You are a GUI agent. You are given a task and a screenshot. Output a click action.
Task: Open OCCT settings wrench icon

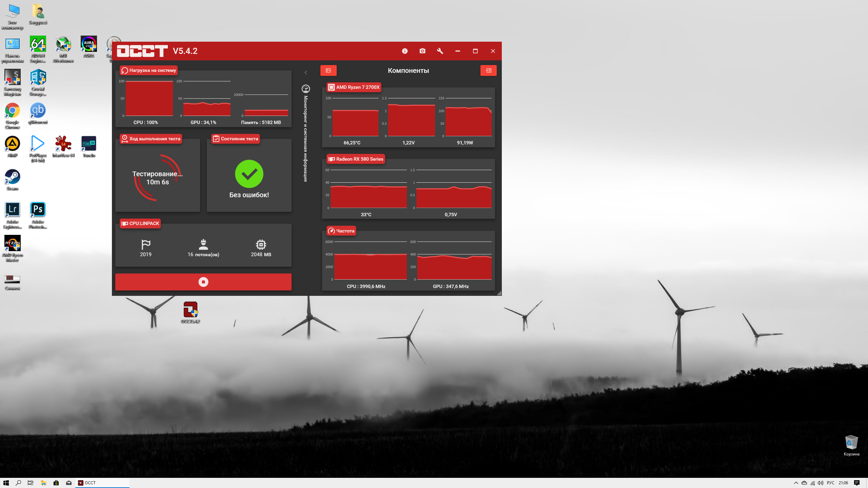point(440,51)
